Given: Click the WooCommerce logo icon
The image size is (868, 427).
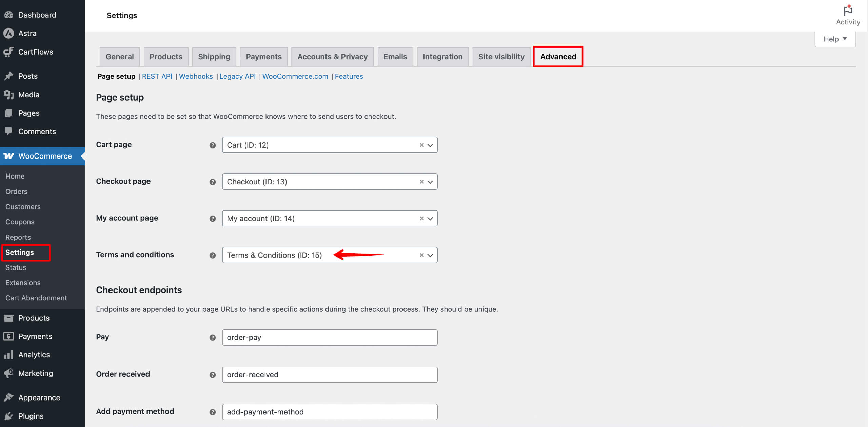Looking at the screenshot, I should [x=8, y=156].
